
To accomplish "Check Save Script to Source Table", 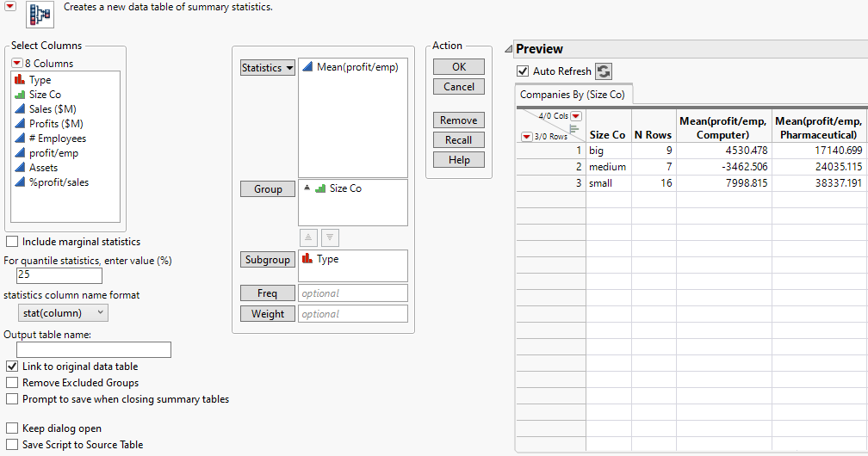I will [12, 444].
